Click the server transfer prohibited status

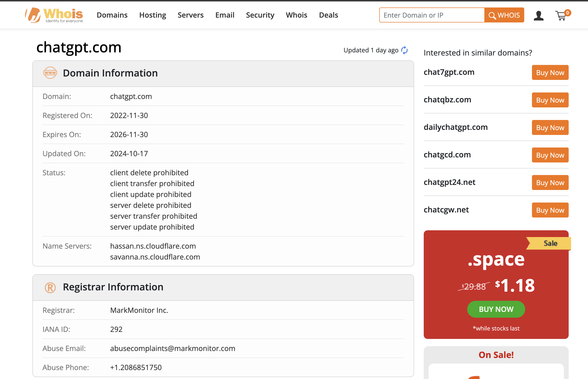click(x=154, y=216)
